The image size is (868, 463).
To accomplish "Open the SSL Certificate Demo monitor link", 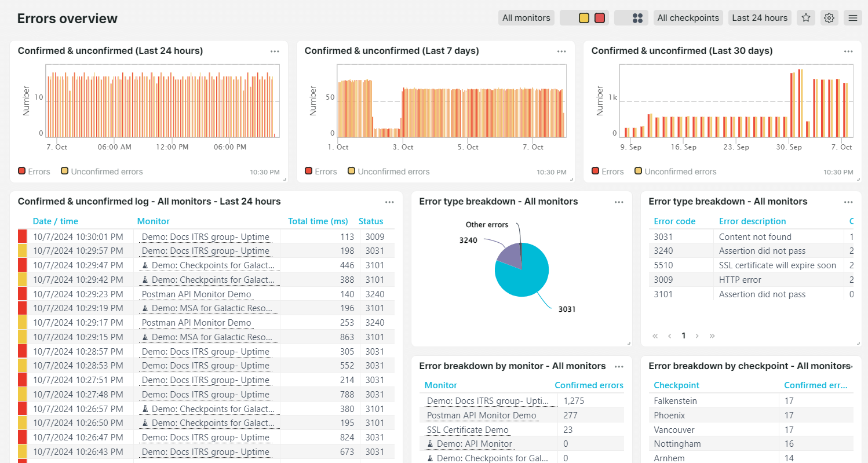I will [x=468, y=430].
